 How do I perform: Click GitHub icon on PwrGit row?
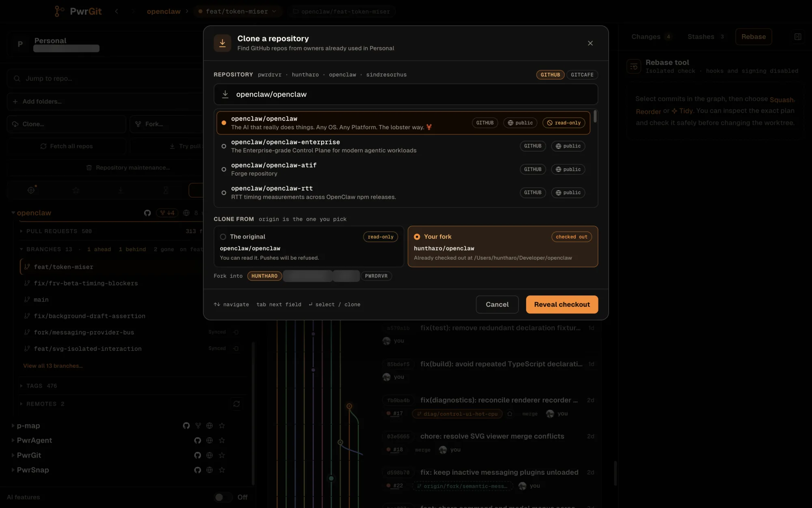pyautogui.click(x=198, y=456)
